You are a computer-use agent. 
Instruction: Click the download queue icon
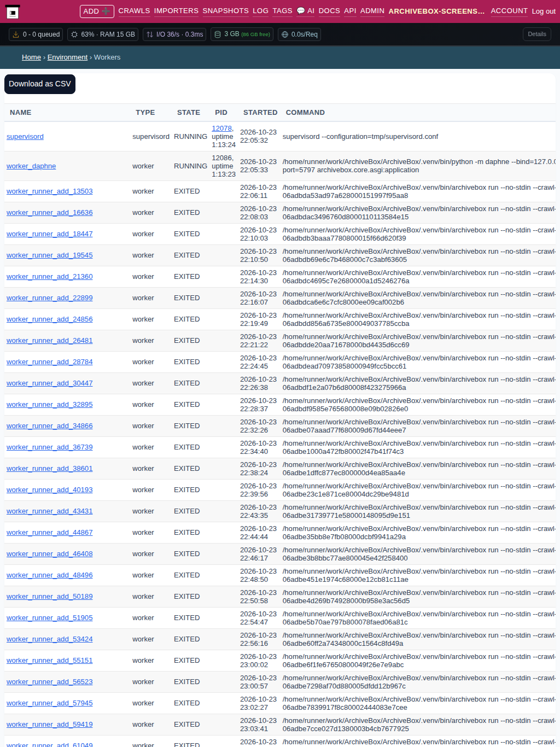[16, 34]
